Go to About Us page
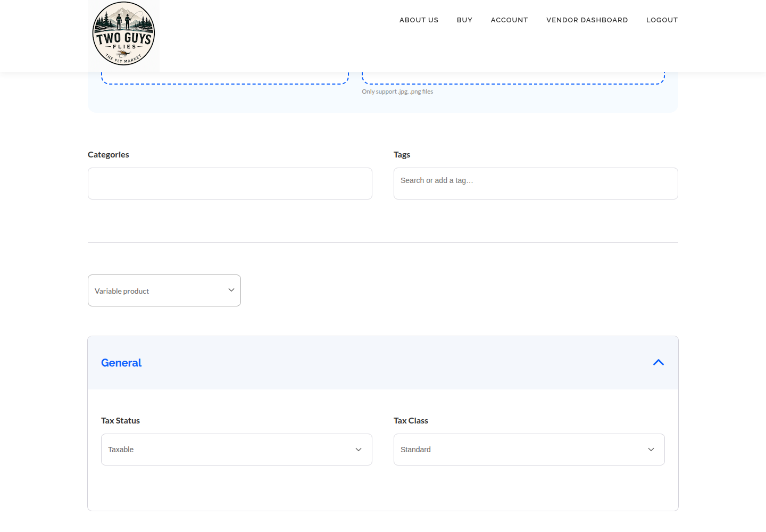Image resolution: width=766 pixels, height=532 pixels. tap(419, 20)
